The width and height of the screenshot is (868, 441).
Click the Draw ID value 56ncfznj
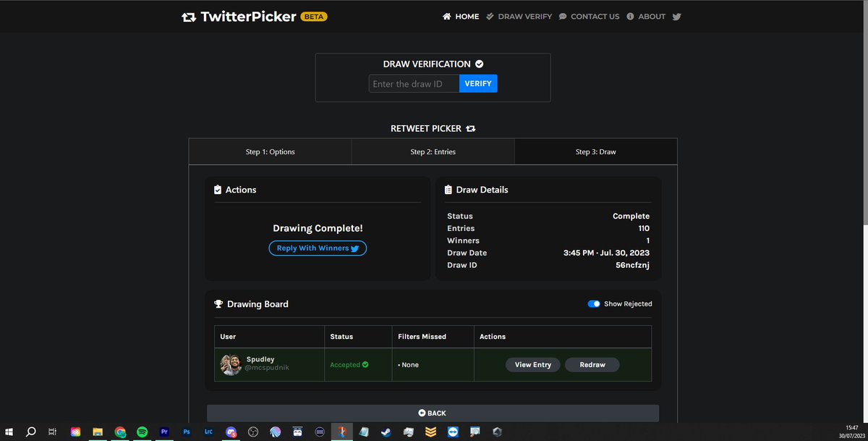[x=632, y=265]
